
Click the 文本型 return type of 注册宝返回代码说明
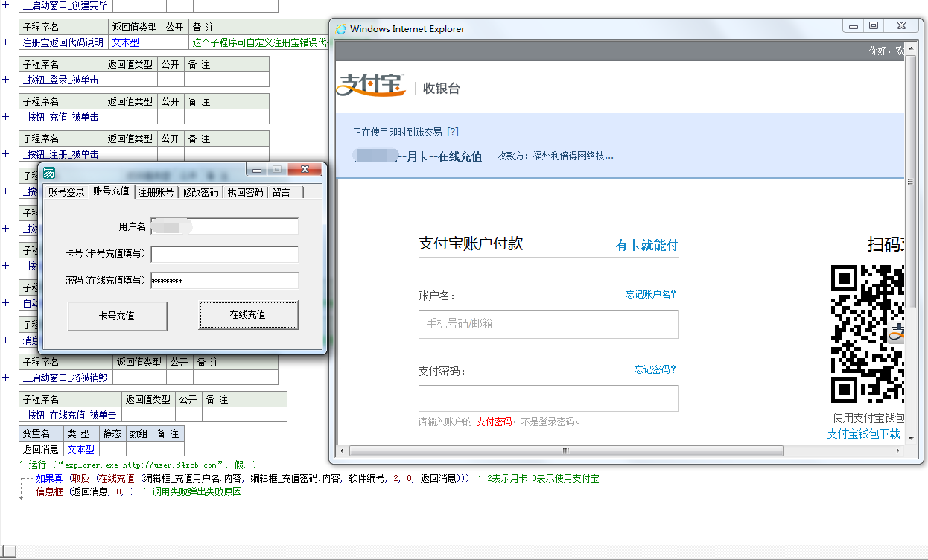click(x=126, y=42)
